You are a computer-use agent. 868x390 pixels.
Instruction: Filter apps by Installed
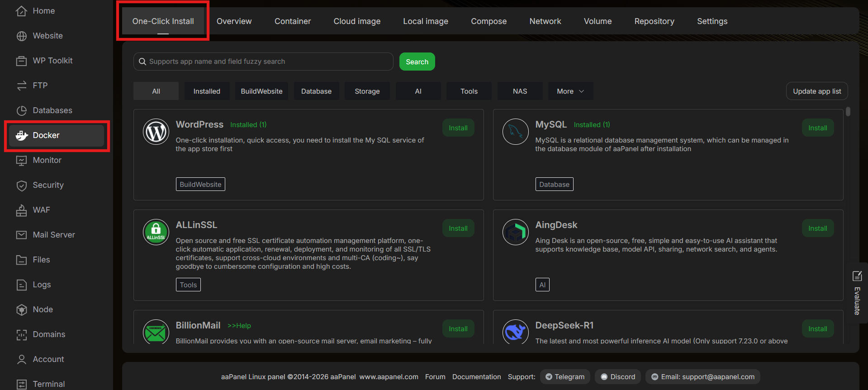click(x=207, y=91)
